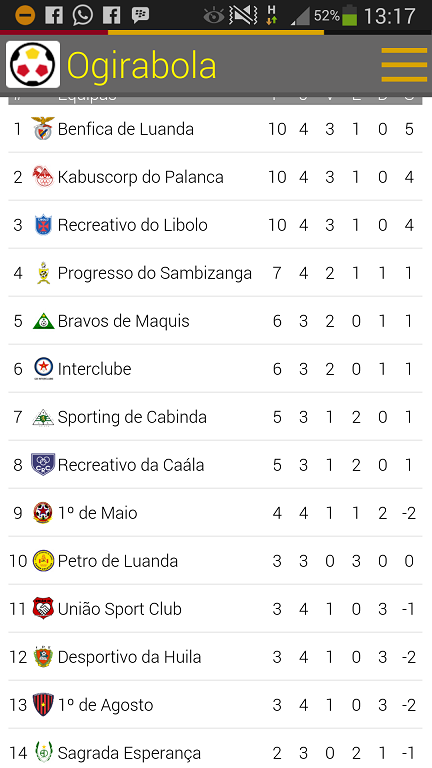Tap the WhatsApp notification icon in status bar
432x768 pixels.
click(x=83, y=16)
